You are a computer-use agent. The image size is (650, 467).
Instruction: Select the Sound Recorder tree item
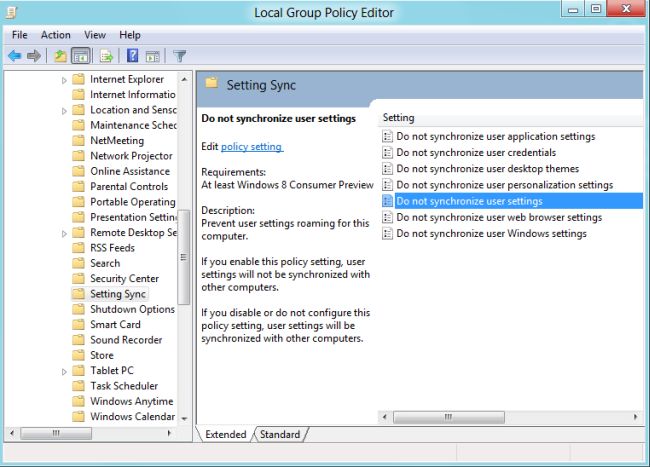[x=126, y=340]
